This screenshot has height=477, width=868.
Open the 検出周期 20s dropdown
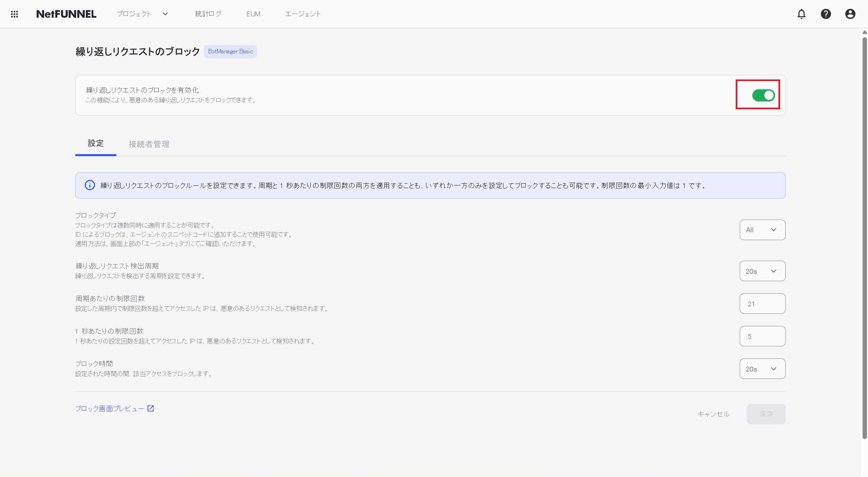pos(762,271)
